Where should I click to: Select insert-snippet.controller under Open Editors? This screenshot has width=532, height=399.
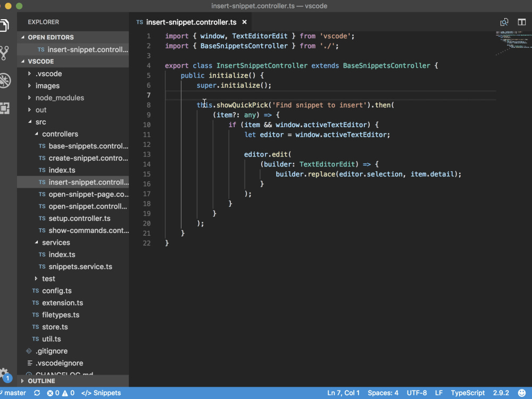[x=73, y=49]
